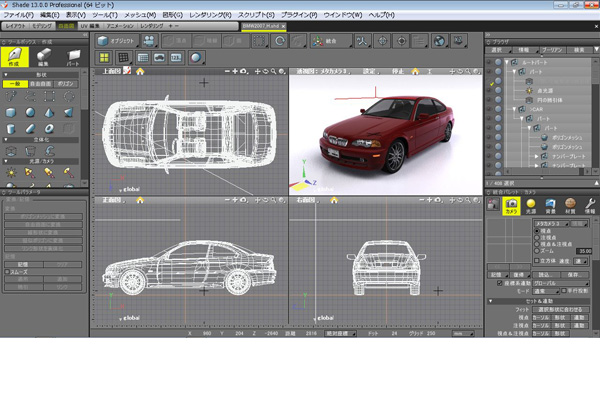This screenshot has width=600, height=400.
Task: Select the 自由曲面 shape category tab
Action: [41, 84]
